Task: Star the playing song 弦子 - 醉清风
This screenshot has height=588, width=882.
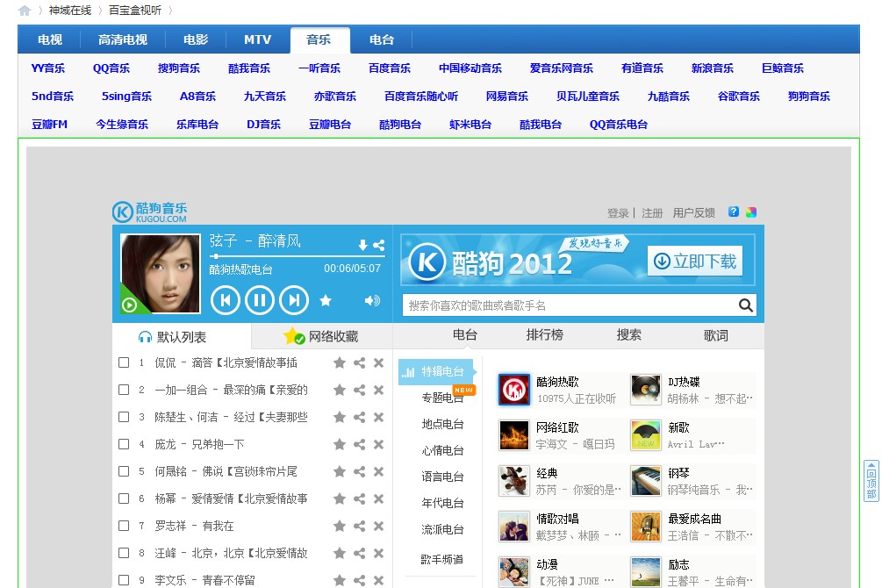Action: 326,300
